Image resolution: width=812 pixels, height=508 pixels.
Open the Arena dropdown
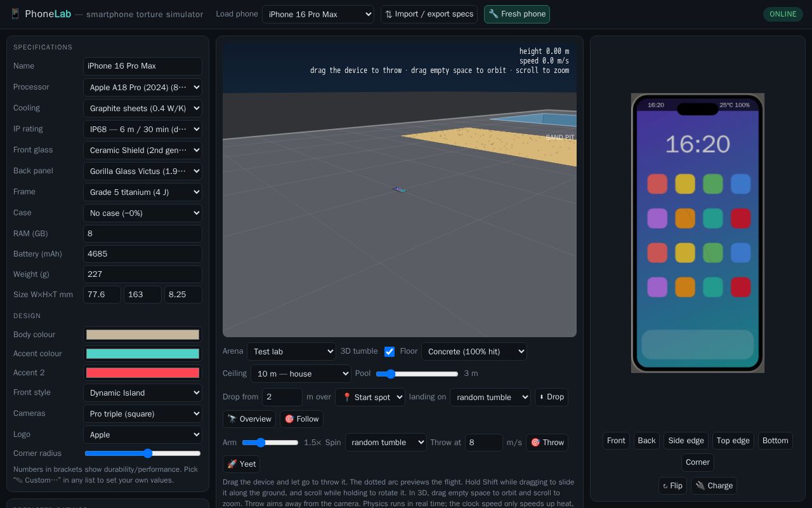tap(291, 351)
